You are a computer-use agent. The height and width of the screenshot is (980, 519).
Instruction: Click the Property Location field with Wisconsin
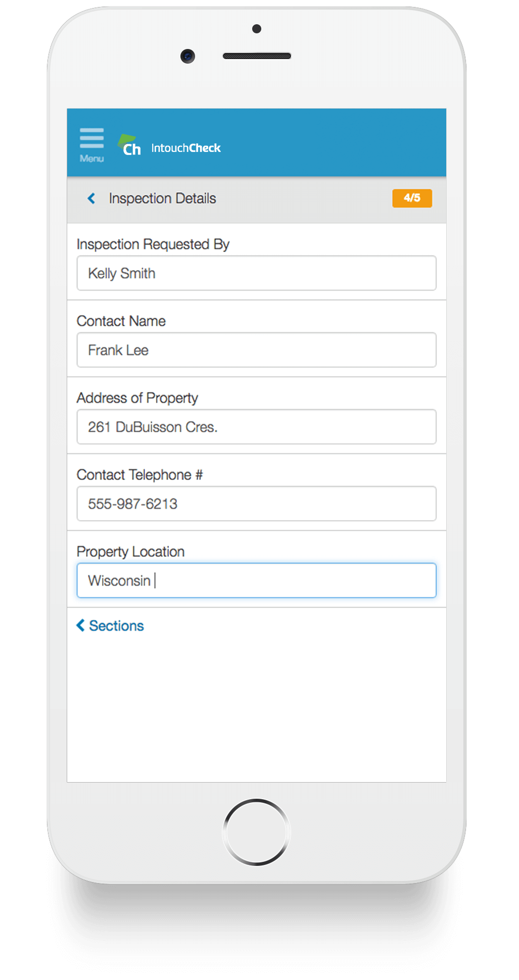click(x=256, y=580)
